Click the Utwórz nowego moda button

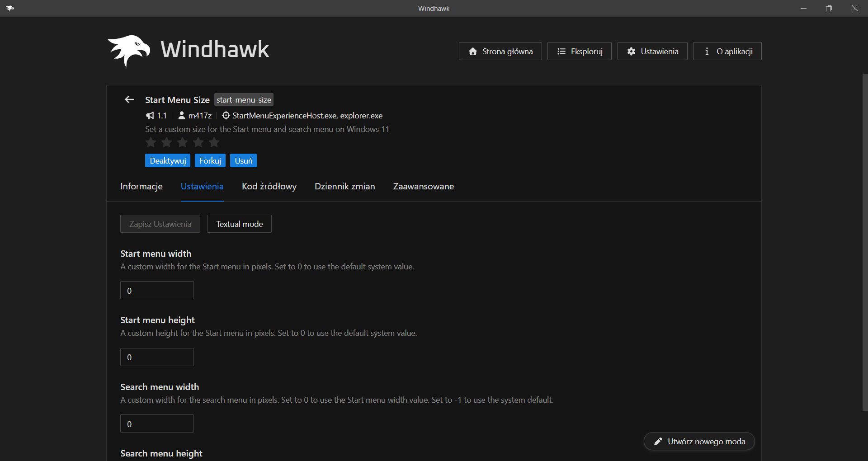699,442
